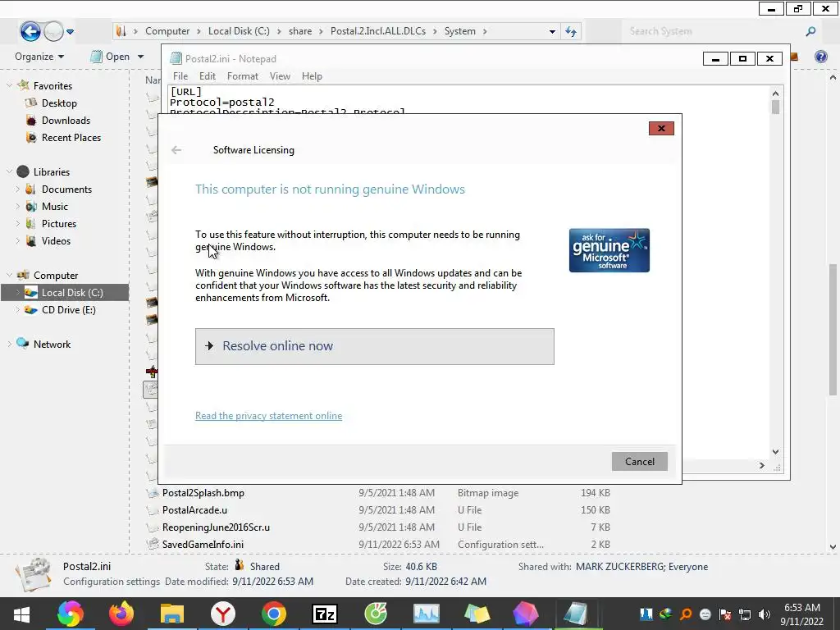Click Cancel in licensing dialog

coord(640,461)
